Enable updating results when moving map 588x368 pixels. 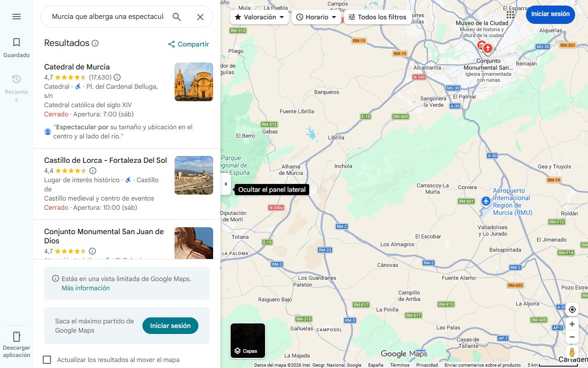(x=47, y=360)
